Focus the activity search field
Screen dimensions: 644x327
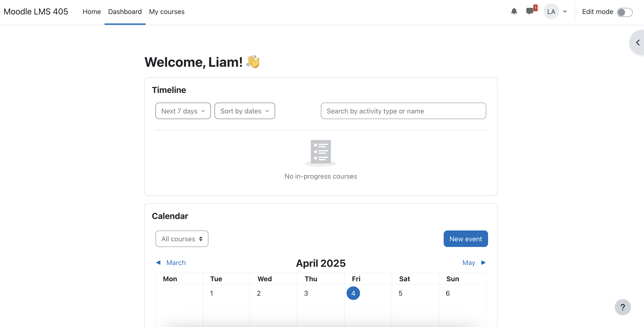tap(403, 111)
